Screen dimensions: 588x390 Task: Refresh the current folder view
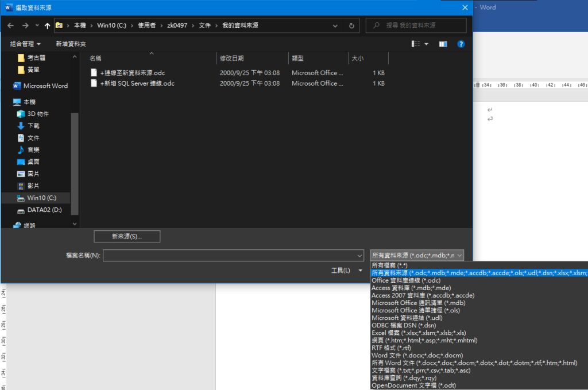tap(351, 26)
